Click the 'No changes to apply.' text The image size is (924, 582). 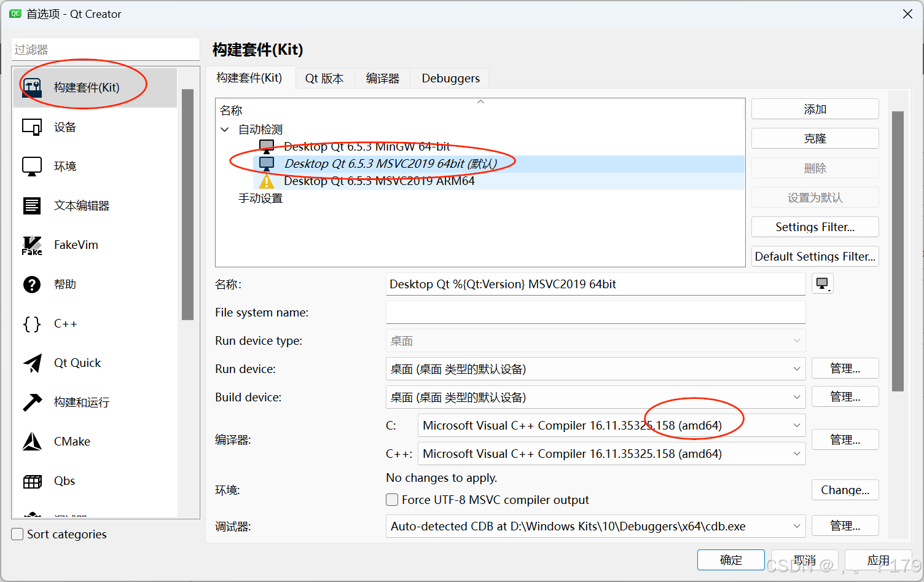pos(441,478)
